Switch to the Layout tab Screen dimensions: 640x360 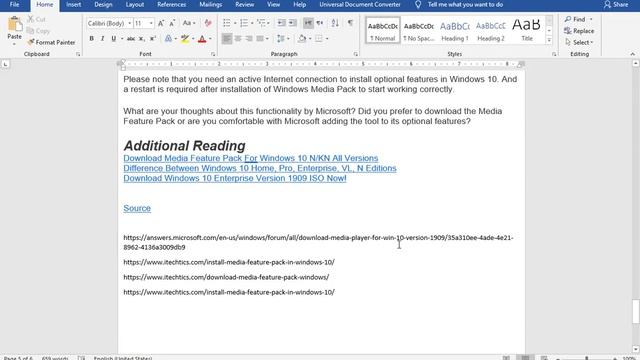click(135, 5)
